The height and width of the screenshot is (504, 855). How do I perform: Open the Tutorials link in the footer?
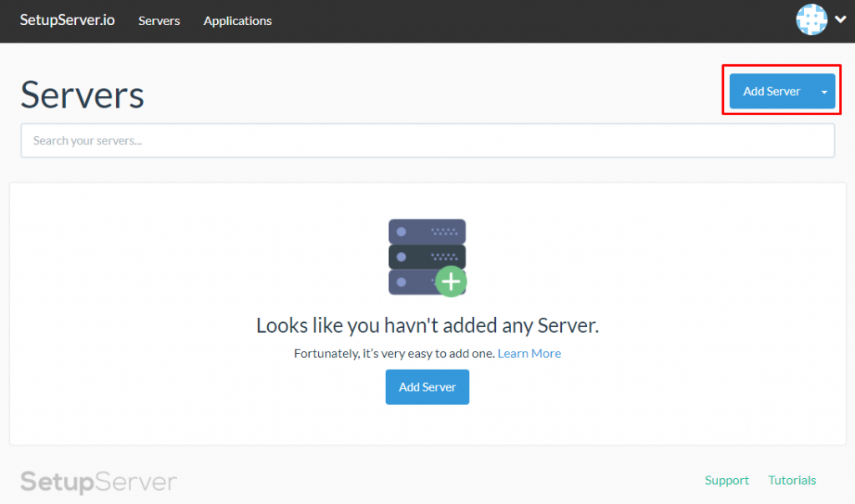coord(792,480)
